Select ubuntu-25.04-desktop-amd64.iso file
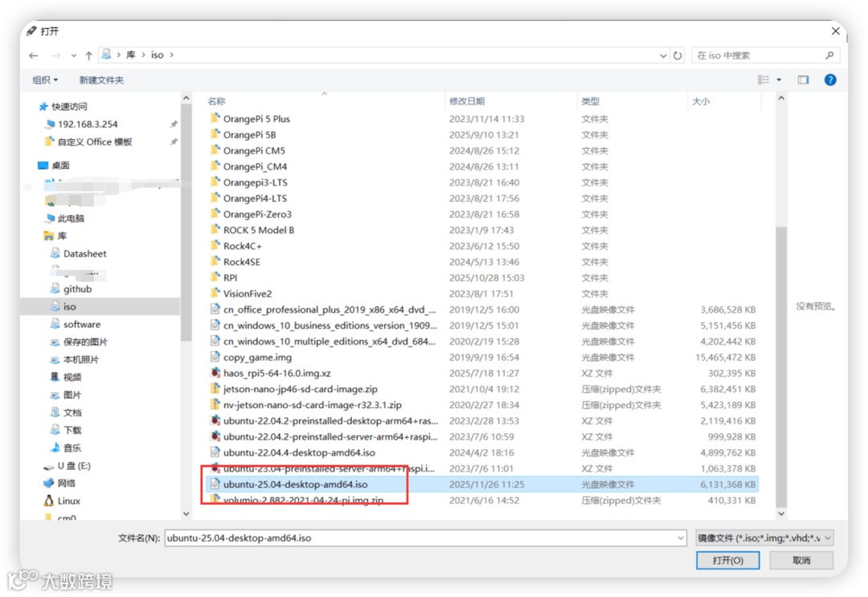 295,485
